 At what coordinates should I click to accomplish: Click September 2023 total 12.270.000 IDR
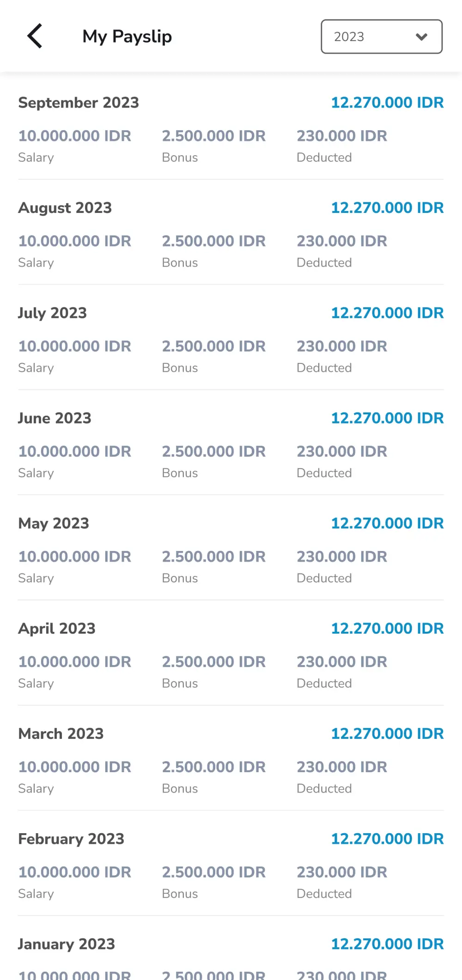[387, 103]
